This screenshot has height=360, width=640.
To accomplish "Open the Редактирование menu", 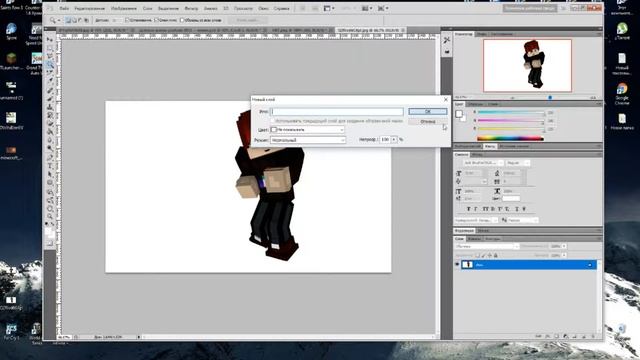I will [x=90, y=8].
